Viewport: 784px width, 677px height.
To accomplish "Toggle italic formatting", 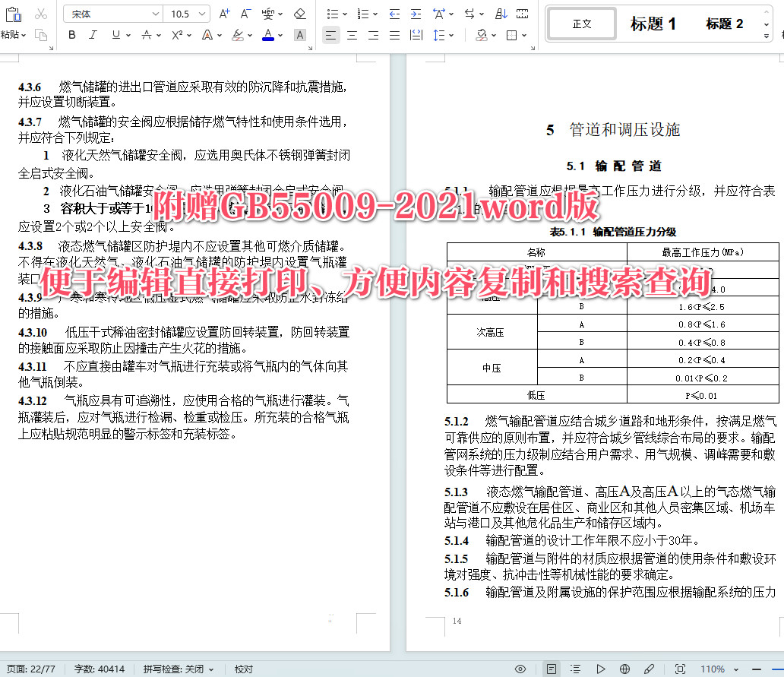I will tap(92, 34).
